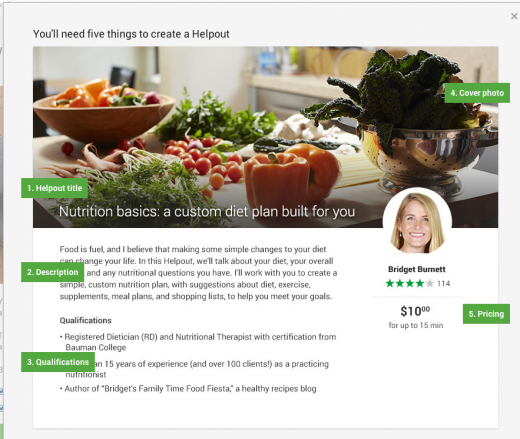Click the Bridget Burnett name text
The image size is (520, 439).
click(417, 269)
